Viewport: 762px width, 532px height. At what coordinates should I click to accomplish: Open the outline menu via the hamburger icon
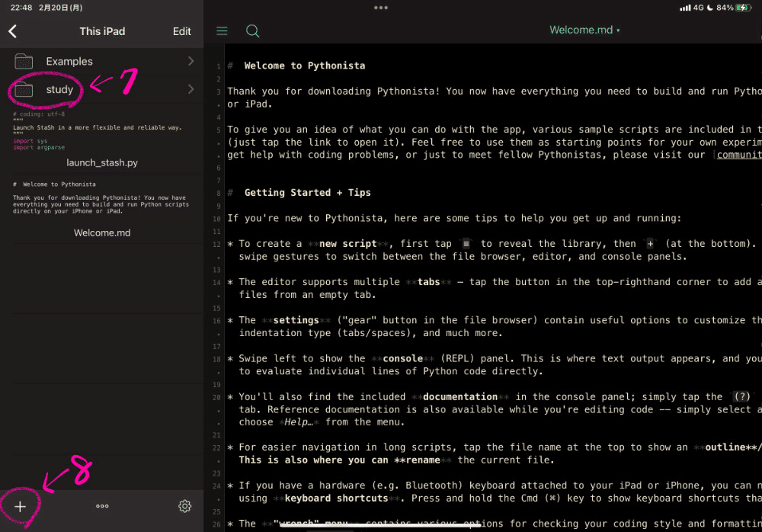tap(222, 31)
